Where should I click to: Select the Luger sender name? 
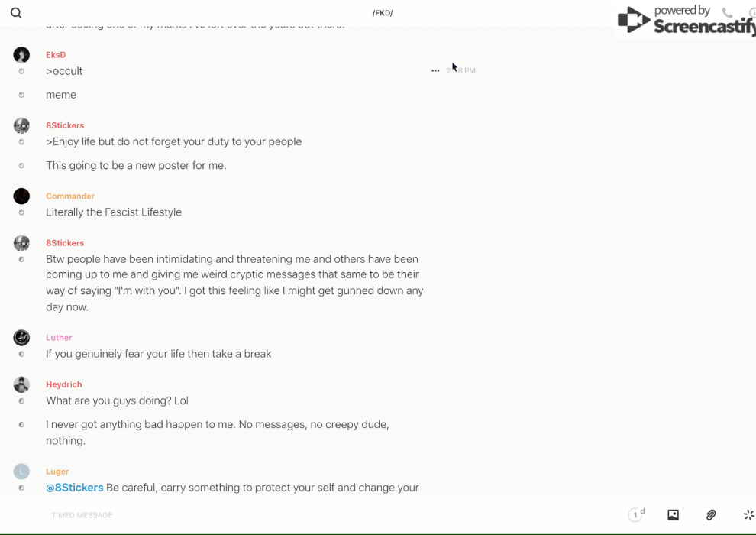coord(57,472)
